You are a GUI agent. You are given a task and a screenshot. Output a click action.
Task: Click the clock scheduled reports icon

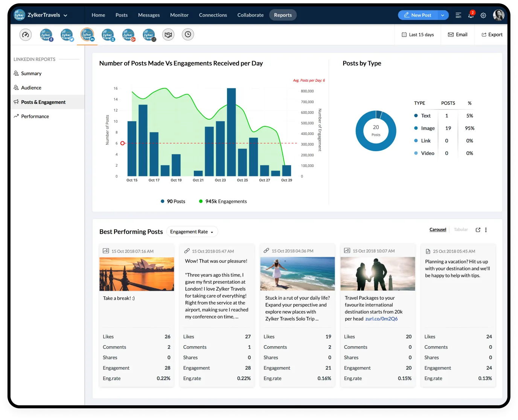188,35
